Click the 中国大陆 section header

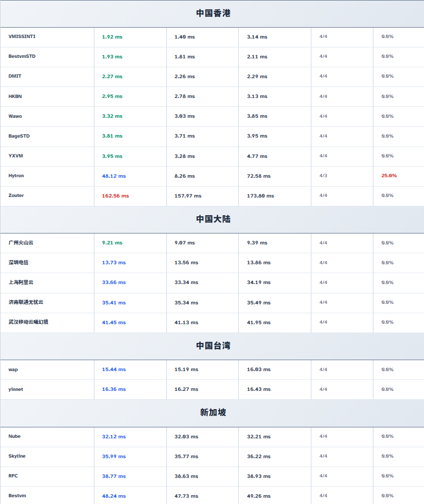tap(213, 219)
